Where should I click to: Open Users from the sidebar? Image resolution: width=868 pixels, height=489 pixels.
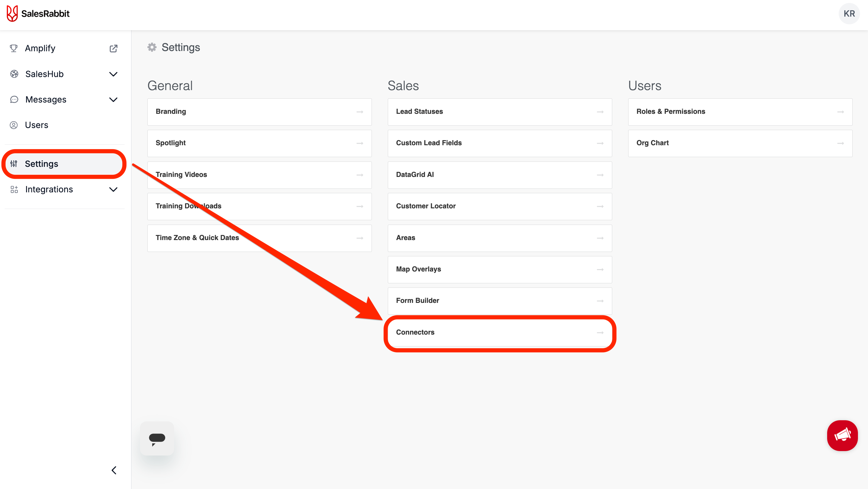pos(36,125)
